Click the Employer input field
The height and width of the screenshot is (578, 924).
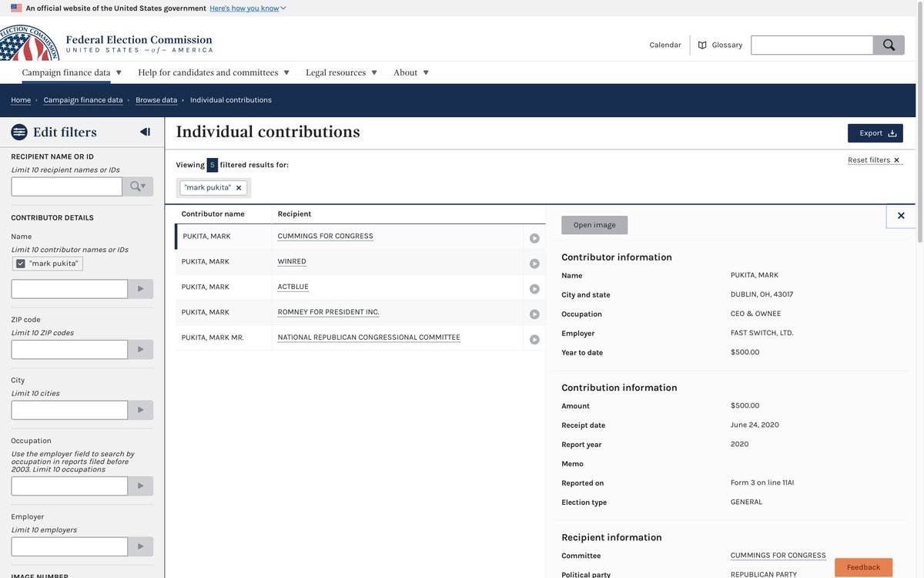pos(69,546)
